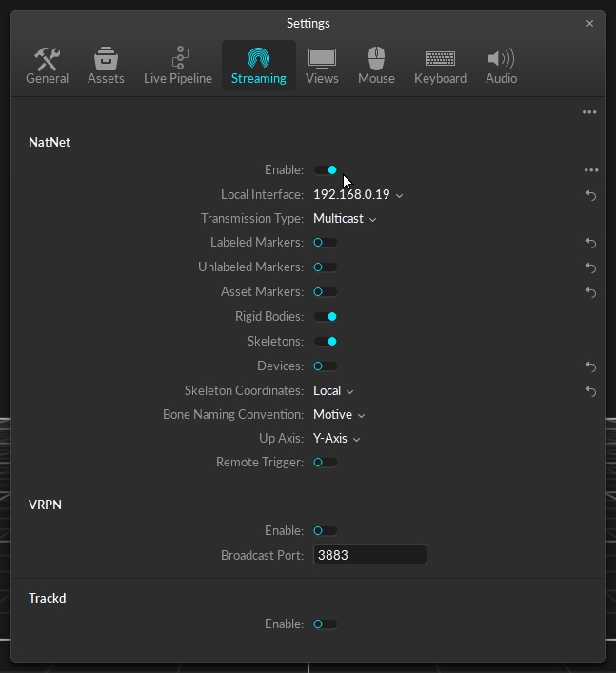
Task: Open the General settings tab
Action: [x=47, y=66]
